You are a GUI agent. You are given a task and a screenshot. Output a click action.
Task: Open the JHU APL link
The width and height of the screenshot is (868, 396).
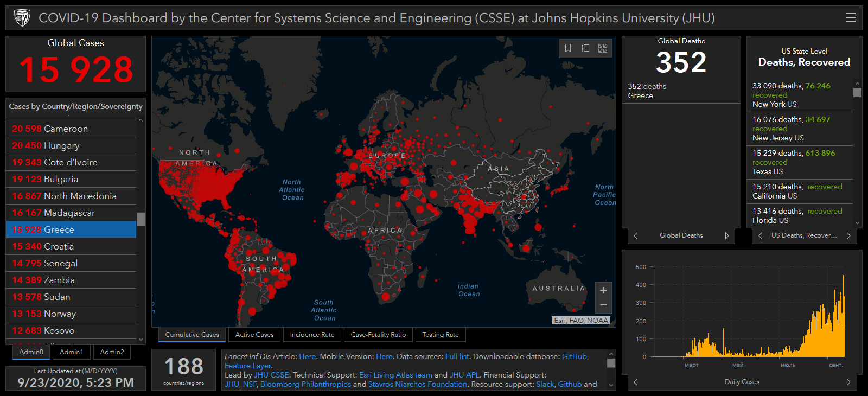click(465, 375)
